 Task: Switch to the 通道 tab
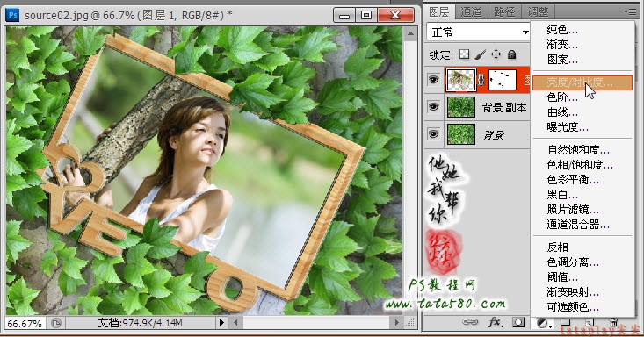[x=471, y=12]
